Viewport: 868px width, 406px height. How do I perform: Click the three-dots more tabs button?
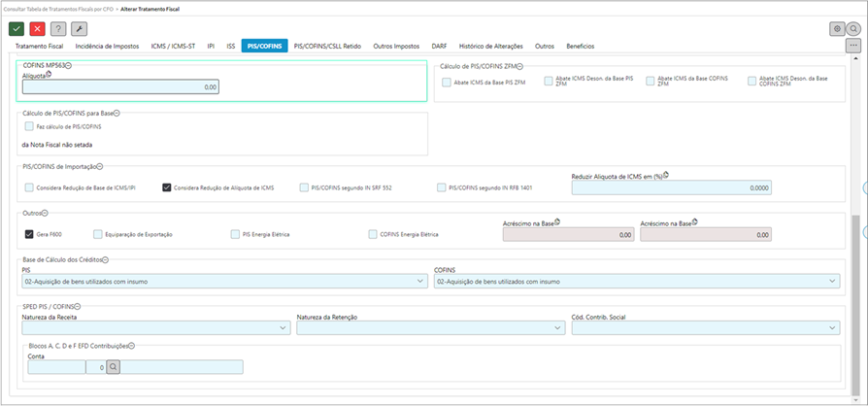click(853, 46)
